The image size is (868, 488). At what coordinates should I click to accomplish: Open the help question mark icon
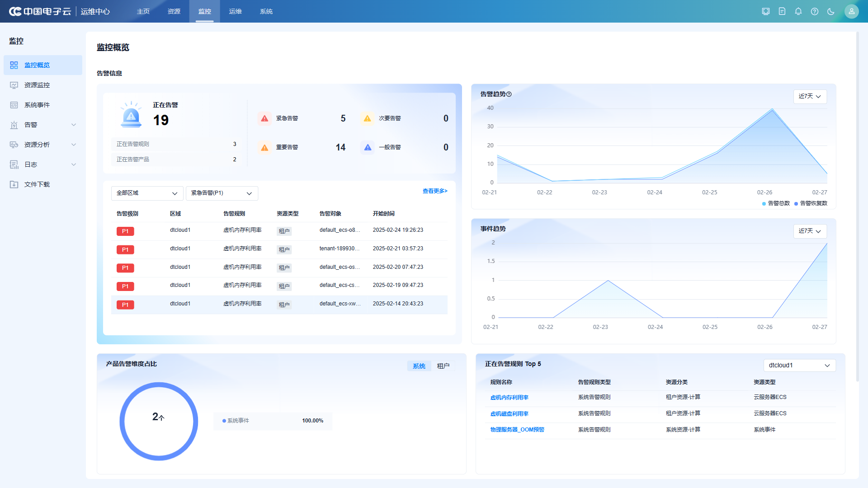pos(815,11)
